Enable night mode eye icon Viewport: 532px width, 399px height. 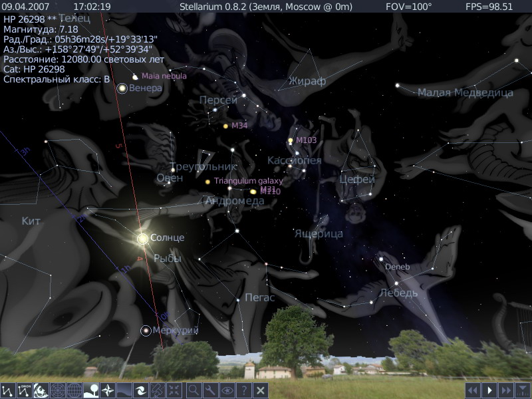point(227,390)
